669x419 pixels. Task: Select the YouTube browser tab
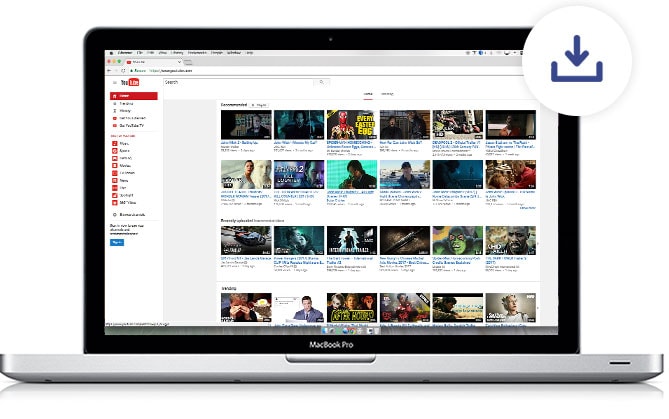coord(154,62)
